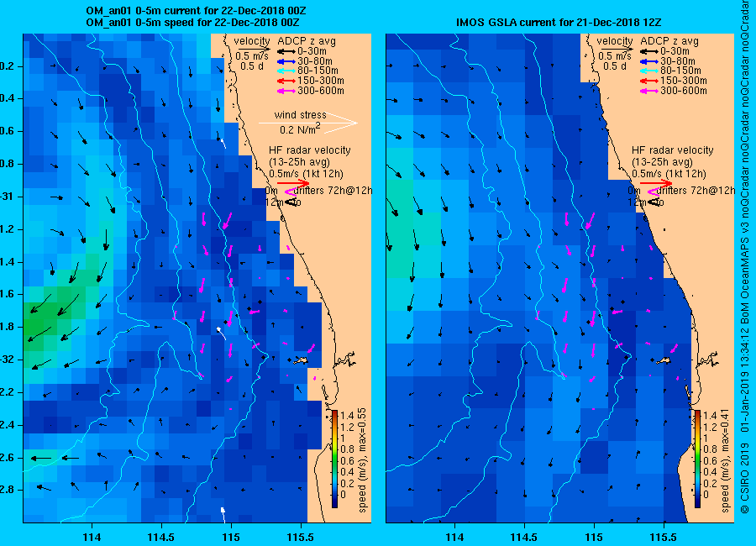The image size is (756, 546).
Task: Click the 114.5 longitude tick under right map
Action: 524,537
